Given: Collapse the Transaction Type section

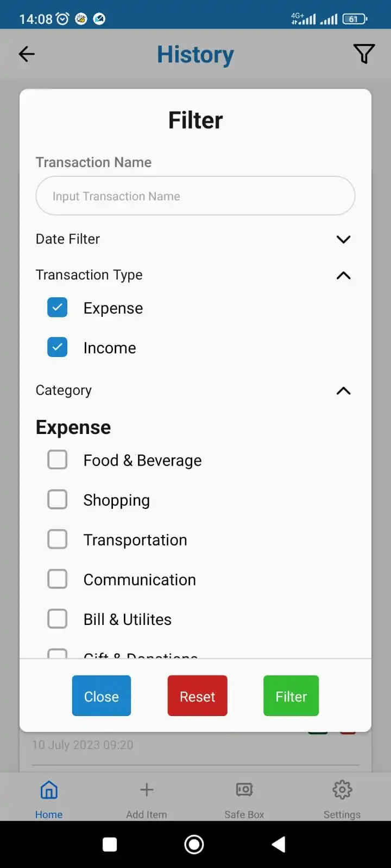Looking at the screenshot, I should click(343, 276).
